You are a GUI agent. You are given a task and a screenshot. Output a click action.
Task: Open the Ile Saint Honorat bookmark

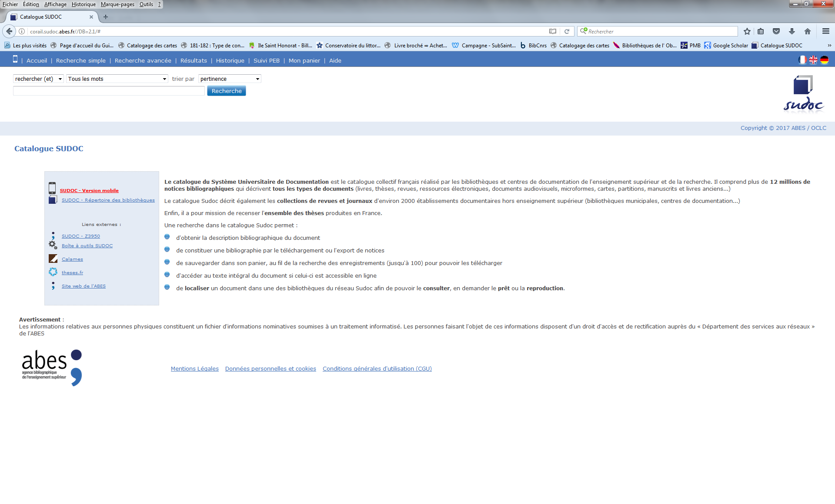coord(281,45)
